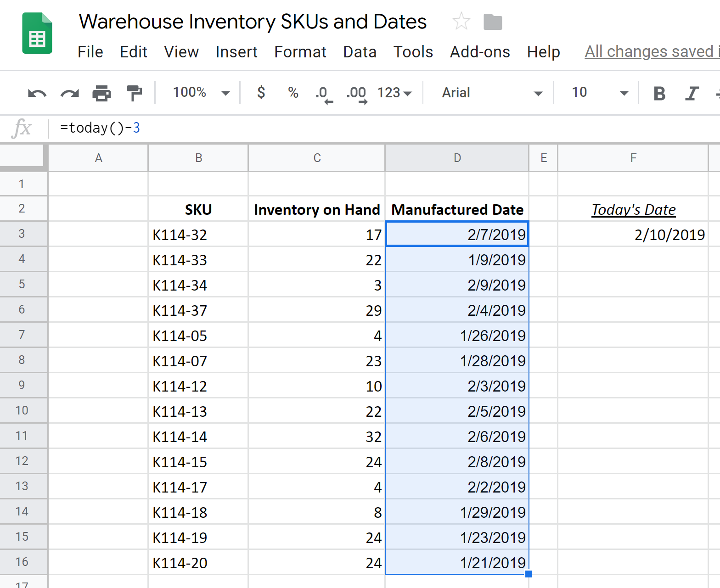The width and height of the screenshot is (720, 588).
Task: Select column F header
Action: 633,158
